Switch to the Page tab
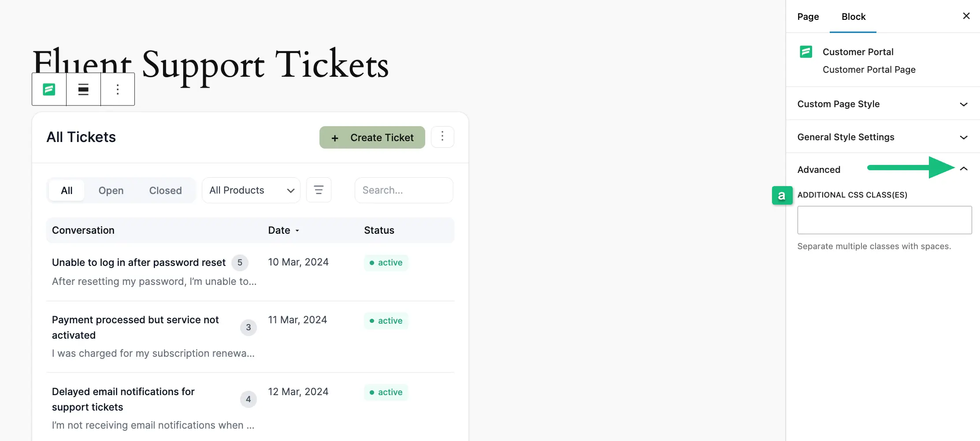Image resolution: width=980 pixels, height=441 pixels. [x=808, y=17]
